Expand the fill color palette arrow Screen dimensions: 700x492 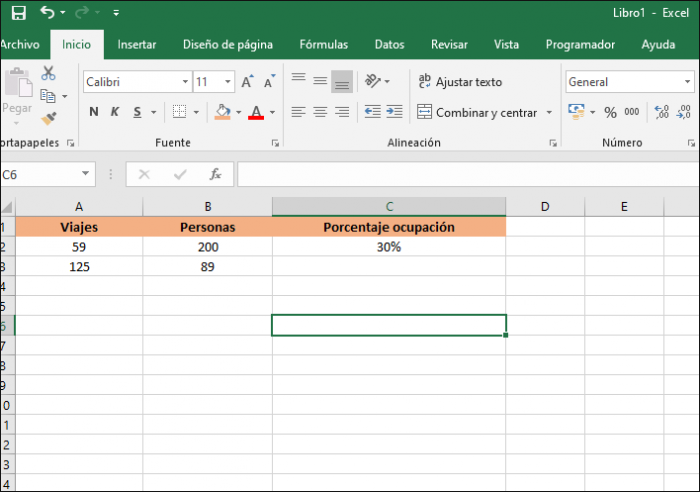click(x=238, y=112)
